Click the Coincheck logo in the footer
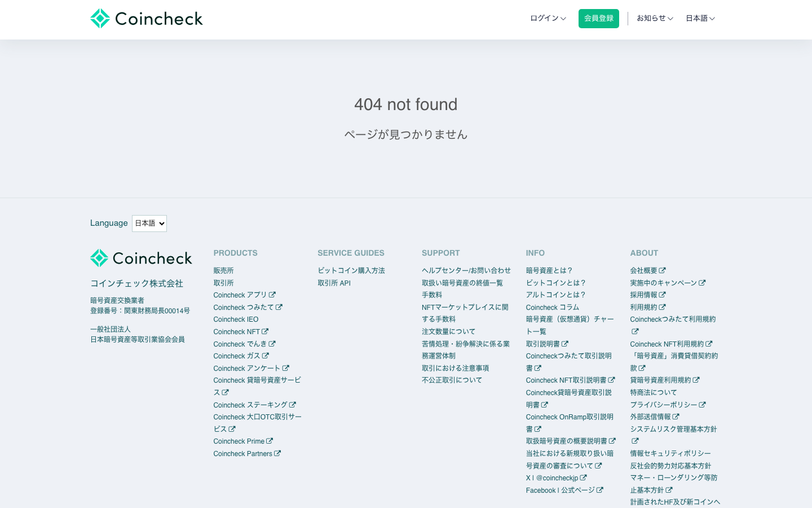This screenshot has width=812, height=508. coord(141,258)
